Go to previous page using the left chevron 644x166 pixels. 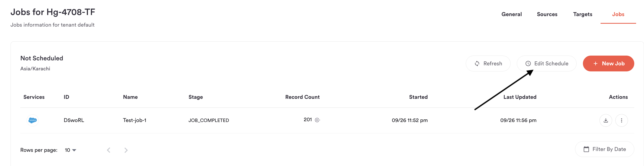click(x=108, y=150)
